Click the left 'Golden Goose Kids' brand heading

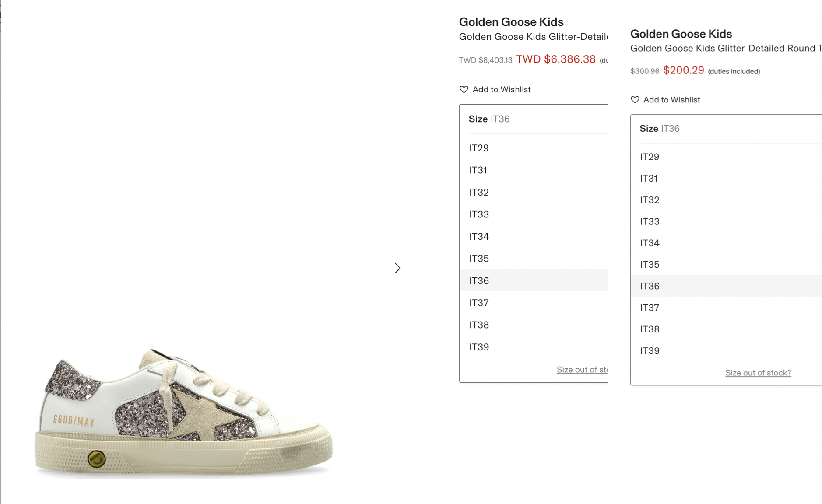click(511, 22)
